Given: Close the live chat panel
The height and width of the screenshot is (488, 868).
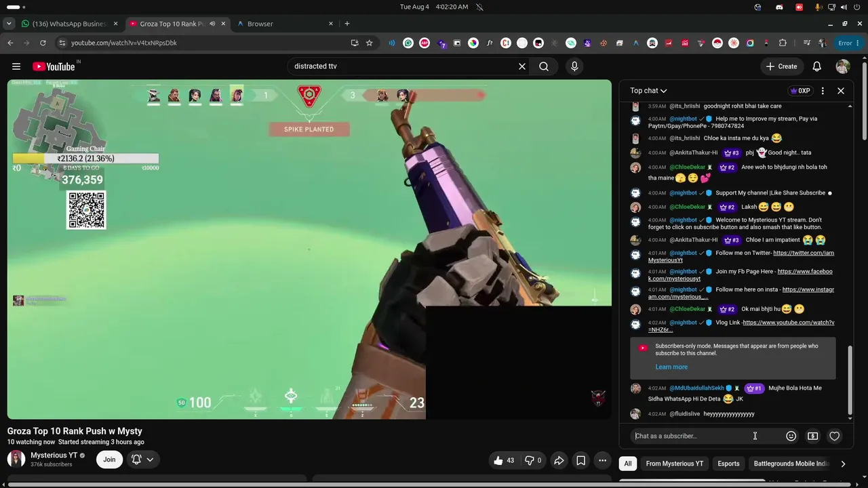Looking at the screenshot, I should point(841,91).
